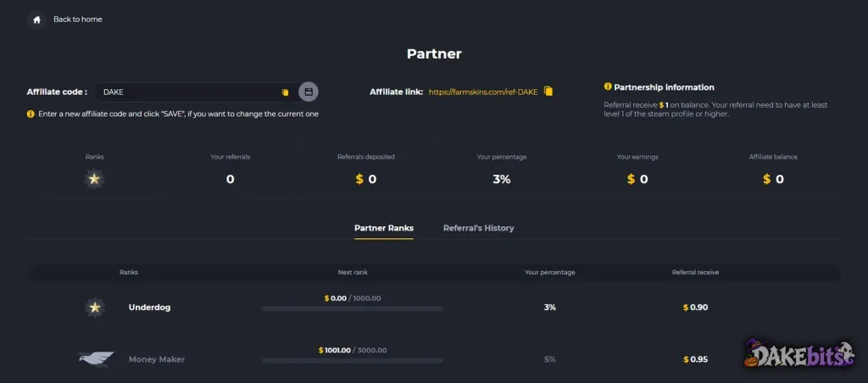Click the 'Partner' page heading

(434, 53)
